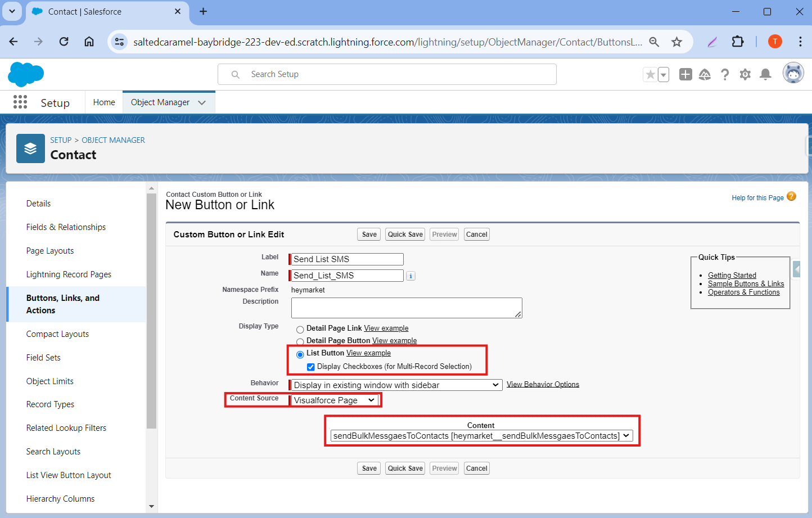Image resolution: width=812 pixels, height=518 pixels.
Task: Click the site information icon in address bar
Action: tap(119, 42)
